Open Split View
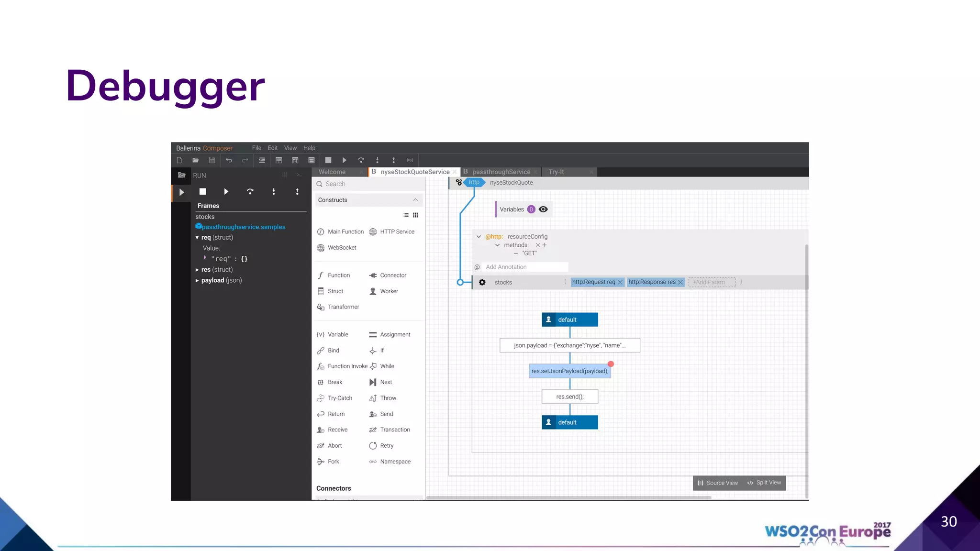The height and width of the screenshot is (551, 980). point(764,483)
